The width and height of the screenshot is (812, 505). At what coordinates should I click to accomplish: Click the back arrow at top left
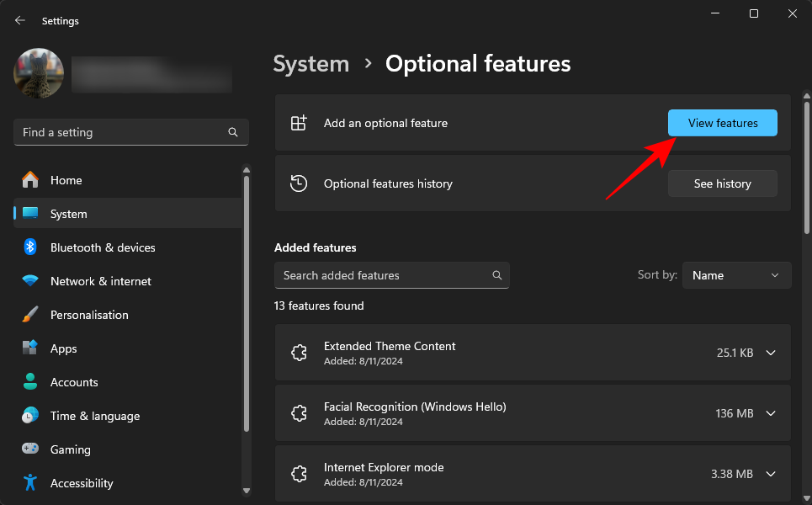tap(19, 20)
